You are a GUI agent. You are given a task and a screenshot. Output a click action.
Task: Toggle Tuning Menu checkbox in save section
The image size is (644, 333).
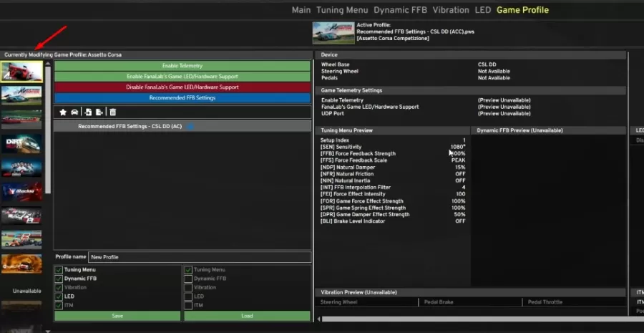(x=59, y=270)
